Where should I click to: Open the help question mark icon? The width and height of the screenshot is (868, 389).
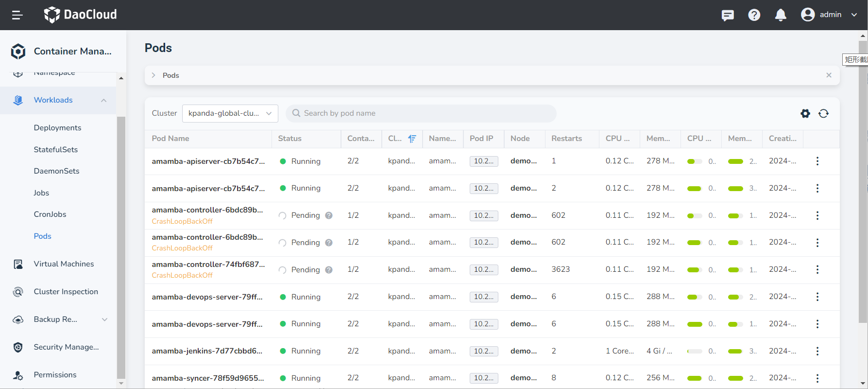754,15
